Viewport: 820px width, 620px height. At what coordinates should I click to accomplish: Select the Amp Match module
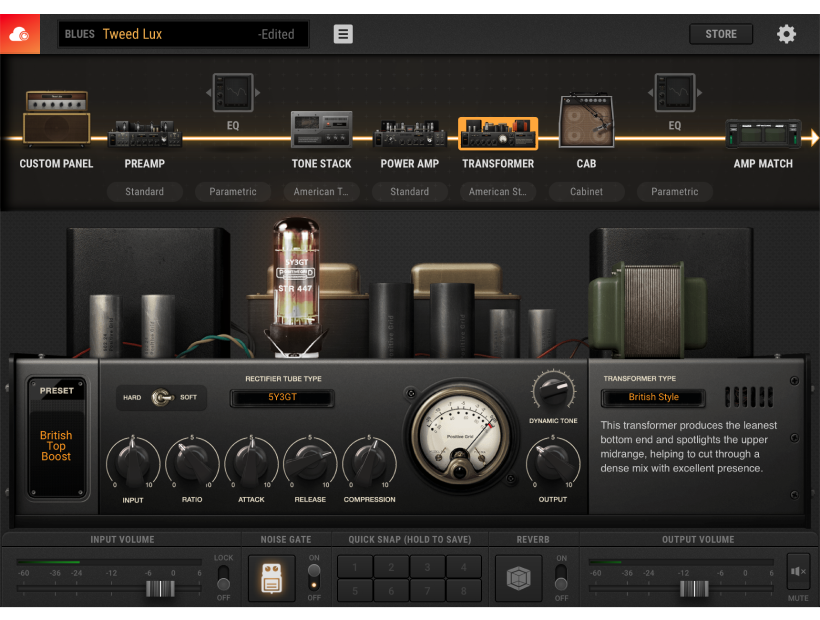tap(763, 134)
